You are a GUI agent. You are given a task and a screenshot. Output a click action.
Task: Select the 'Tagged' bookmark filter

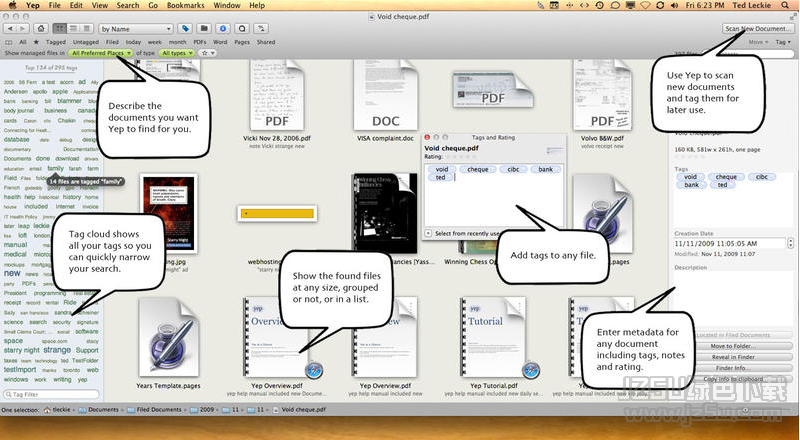(x=56, y=42)
